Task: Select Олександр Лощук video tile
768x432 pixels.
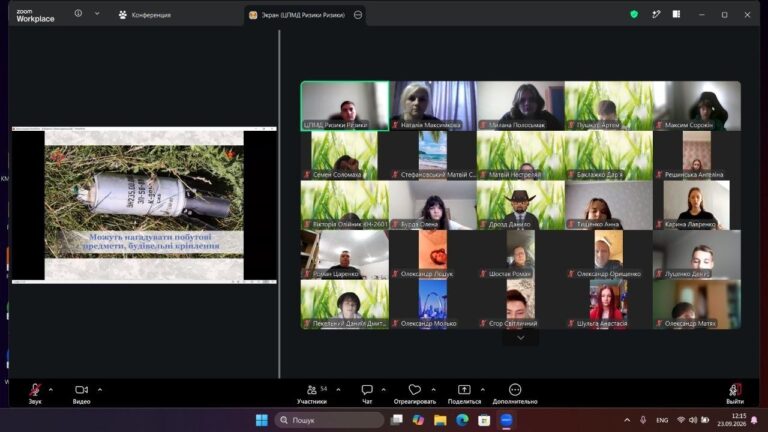Action: pos(433,255)
